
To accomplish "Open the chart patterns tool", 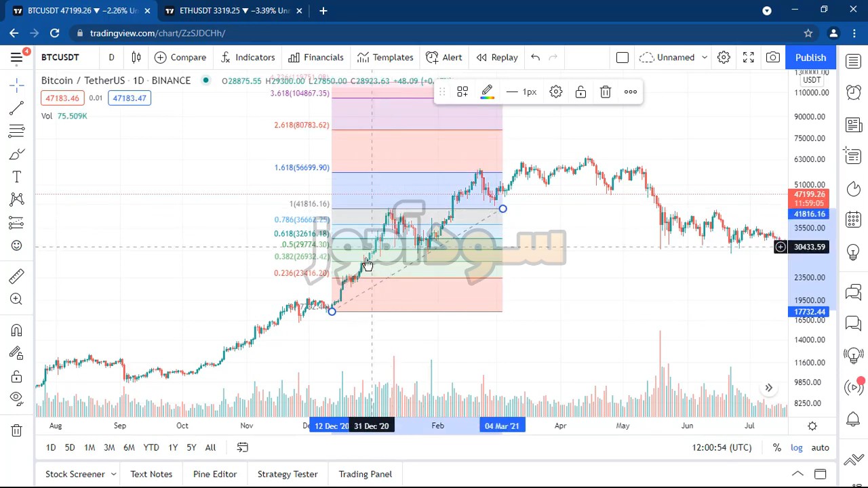I will (x=17, y=199).
